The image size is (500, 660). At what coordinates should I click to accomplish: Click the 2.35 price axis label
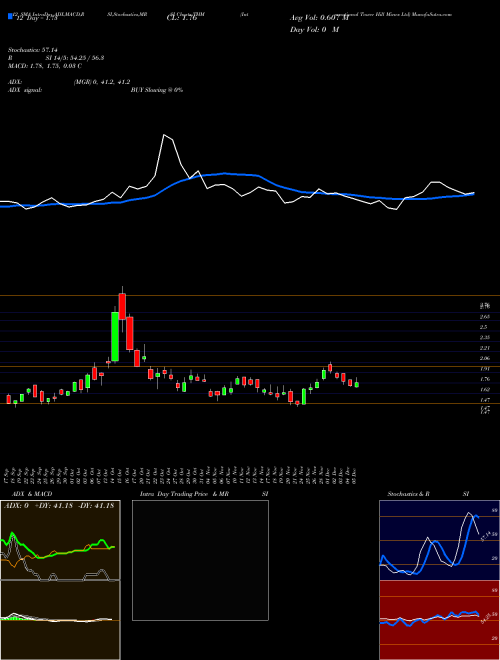484,338
